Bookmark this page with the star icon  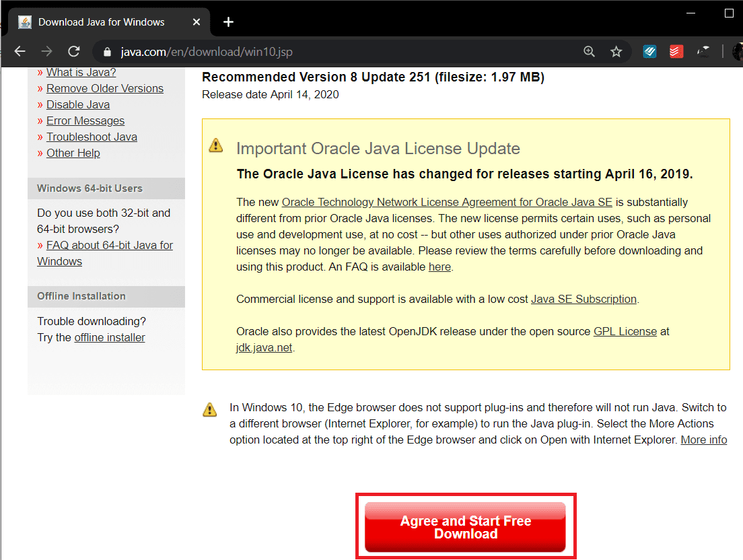pos(616,51)
